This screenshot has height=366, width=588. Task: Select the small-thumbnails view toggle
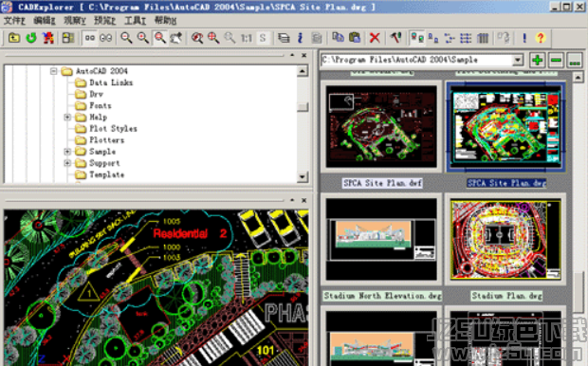click(90, 38)
